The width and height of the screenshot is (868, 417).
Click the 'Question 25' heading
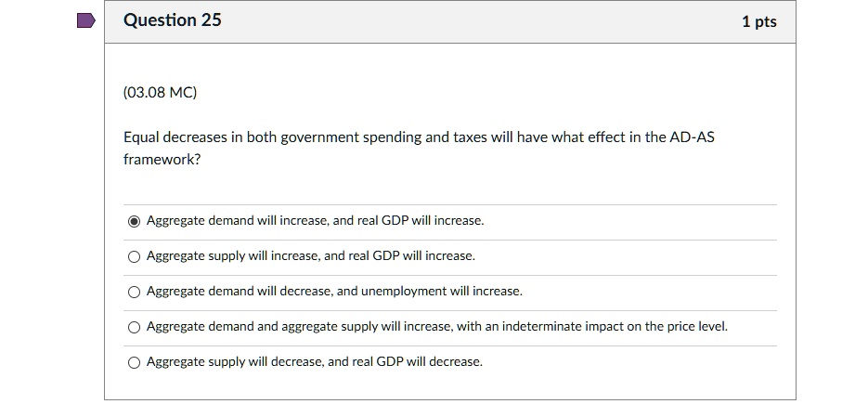[x=172, y=20]
